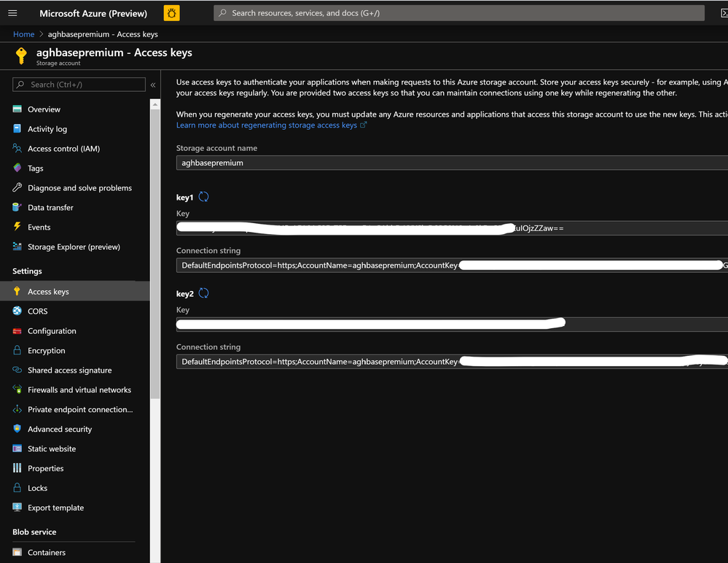
Task: Open Properties page
Action: tap(74, 467)
